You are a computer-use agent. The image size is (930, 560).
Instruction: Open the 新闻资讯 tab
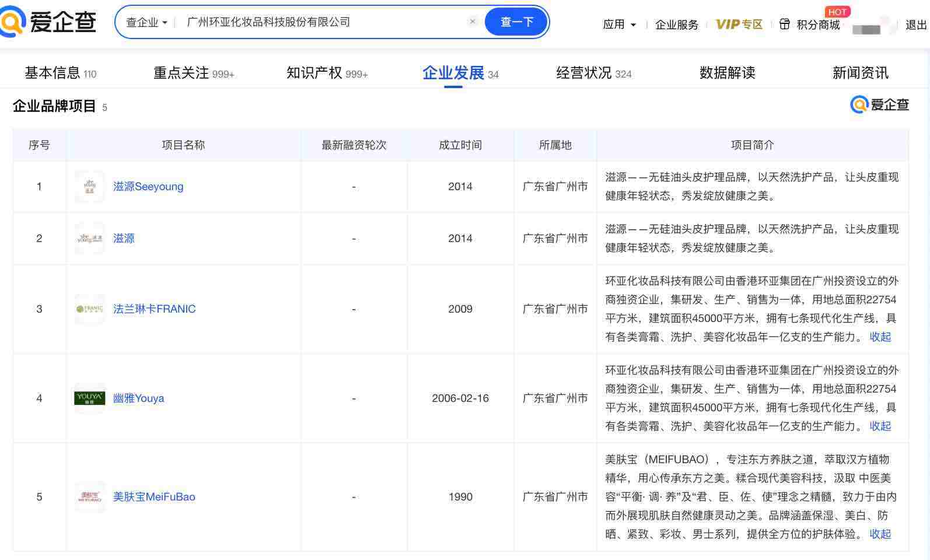(860, 73)
